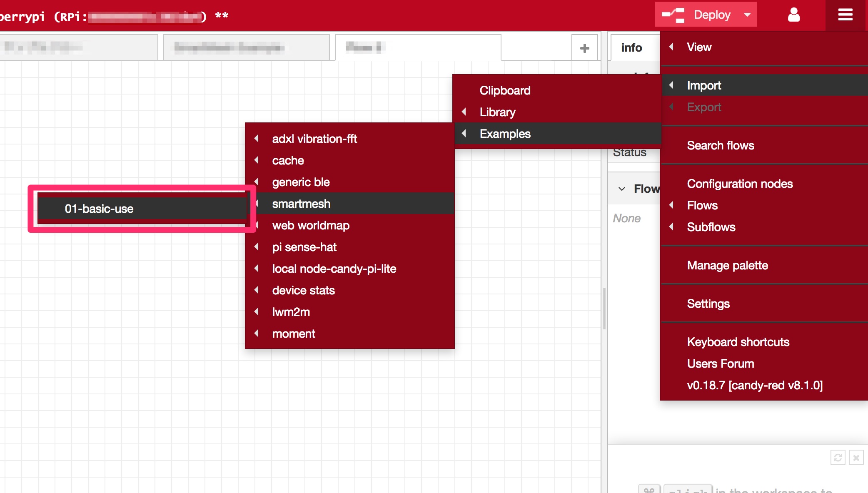Open Configuration nodes from the menu
Screen dimensions: 868x493
(x=764, y=184)
